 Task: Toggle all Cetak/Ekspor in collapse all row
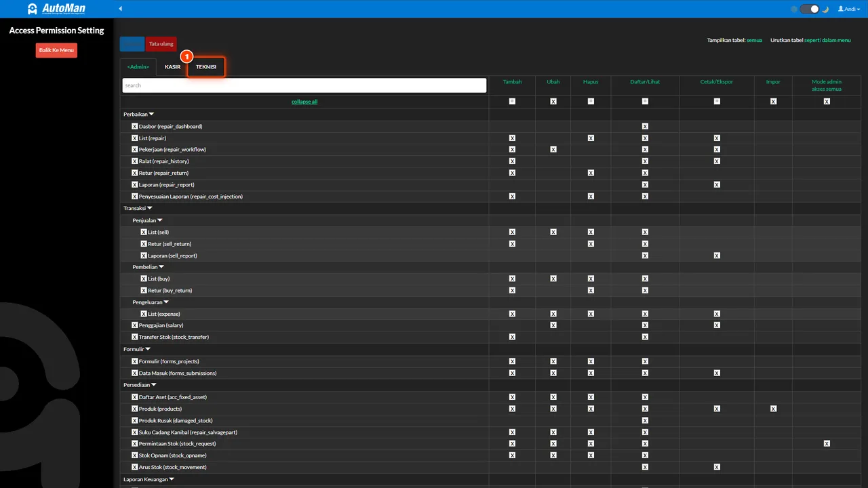(717, 101)
